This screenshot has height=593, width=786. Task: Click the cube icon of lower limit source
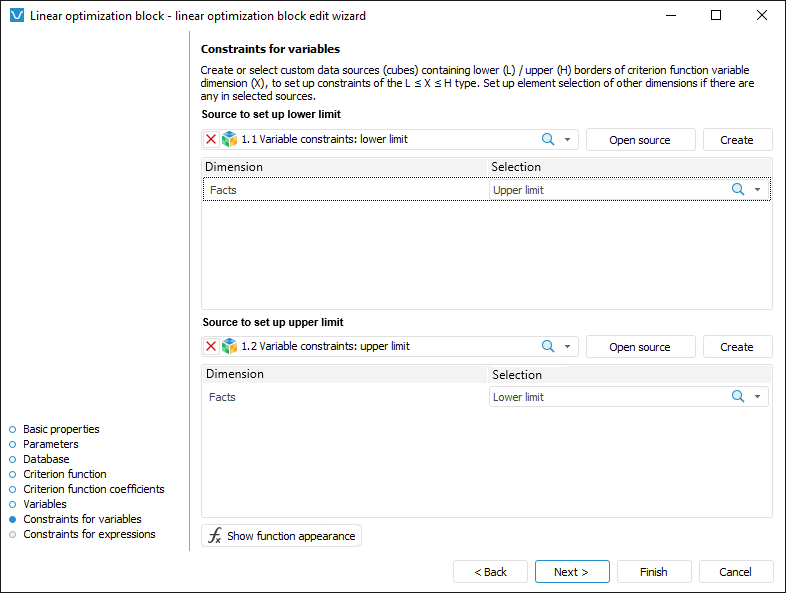click(229, 140)
